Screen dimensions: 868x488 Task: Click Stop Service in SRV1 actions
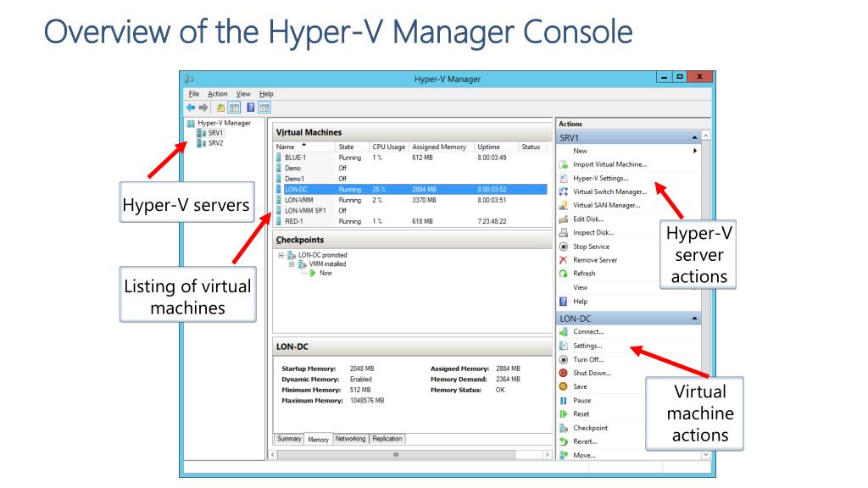591,247
